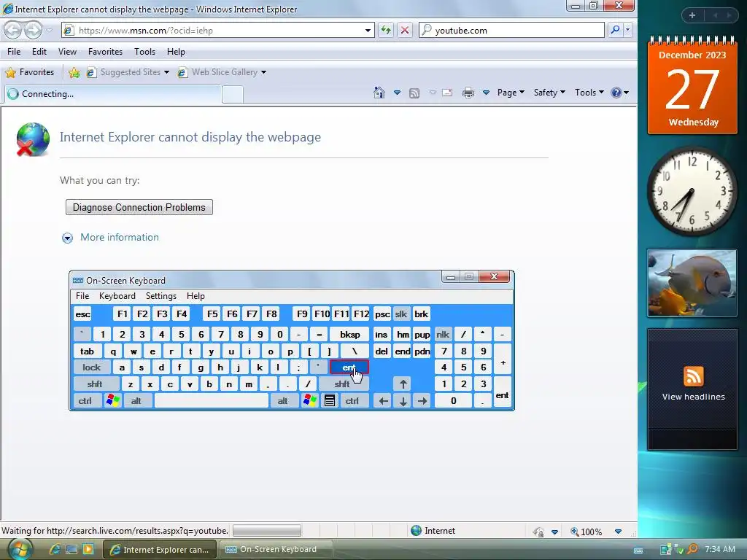This screenshot has width=747, height=560.
Task: Click the sidebar add gadget plus button
Action: click(692, 15)
